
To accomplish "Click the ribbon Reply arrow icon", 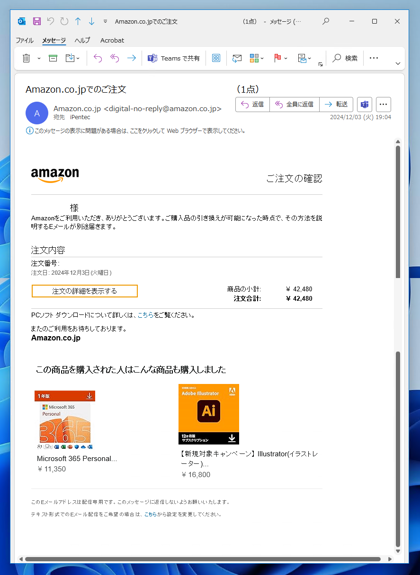I will click(x=98, y=58).
